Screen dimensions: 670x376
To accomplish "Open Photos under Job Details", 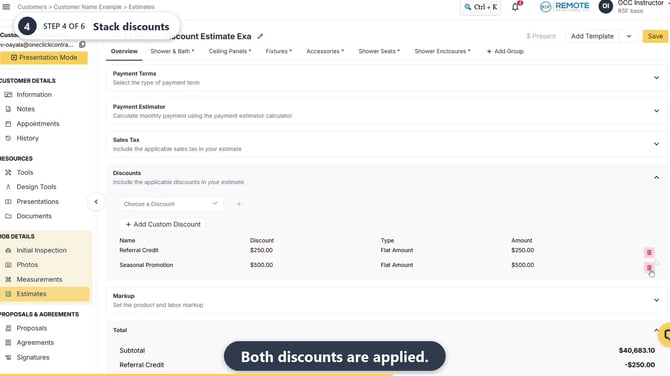I will point(27,264).
